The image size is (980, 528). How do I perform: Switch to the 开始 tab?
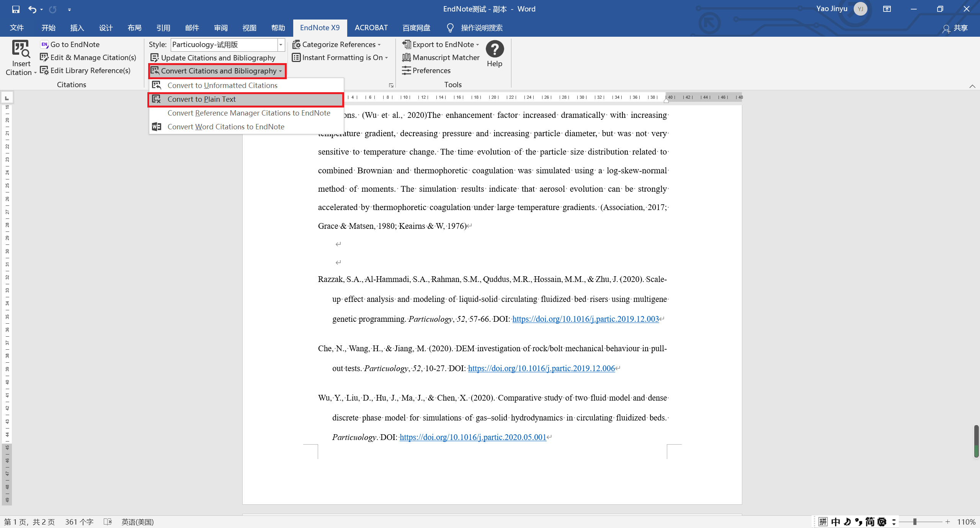pos(48,28)
